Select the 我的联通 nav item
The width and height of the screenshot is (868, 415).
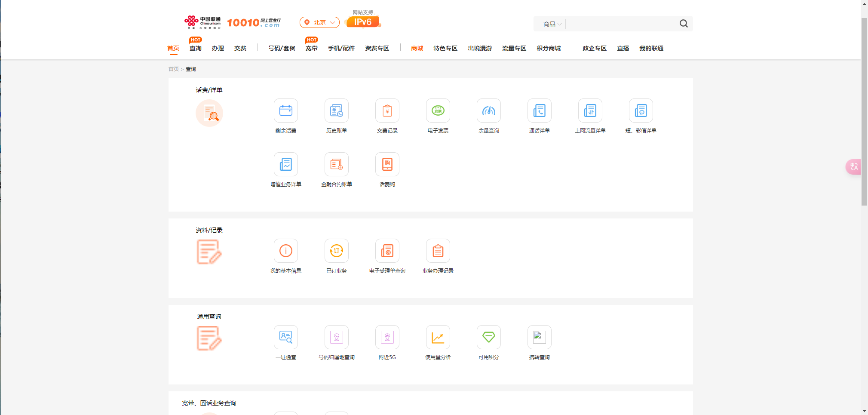(x=651, y=48)
